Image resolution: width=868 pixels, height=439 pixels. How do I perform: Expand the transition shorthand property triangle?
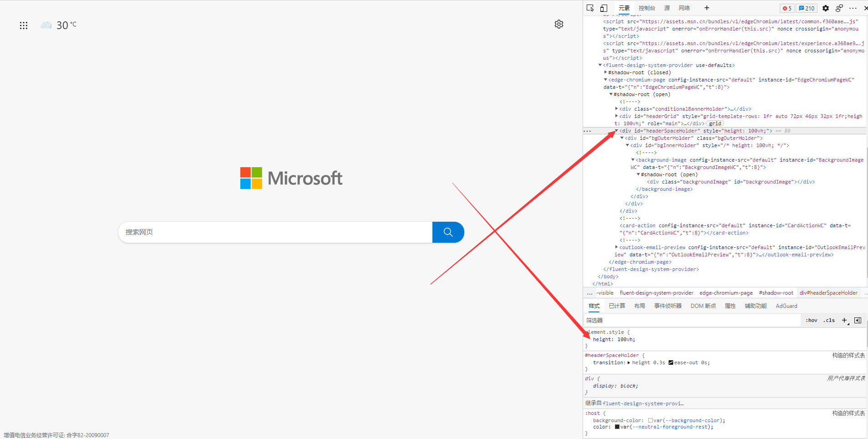pyautogui.click(x=629, y=363)
